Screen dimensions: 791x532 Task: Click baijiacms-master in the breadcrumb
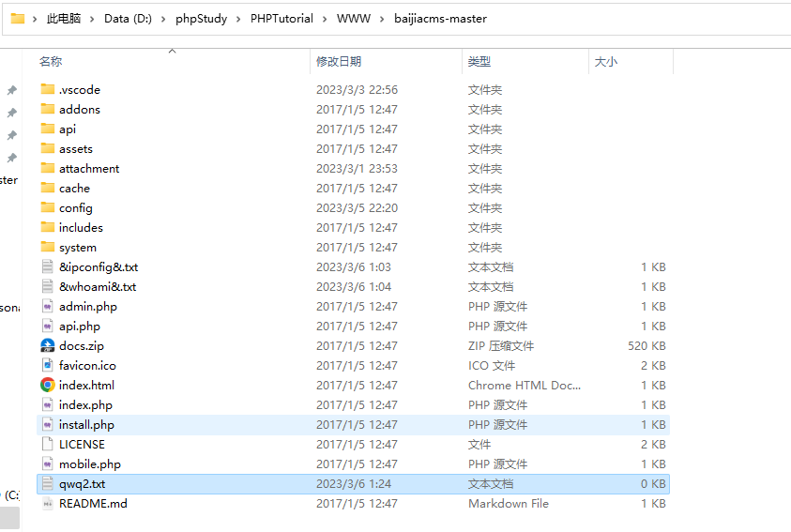(x=440, y=19)
